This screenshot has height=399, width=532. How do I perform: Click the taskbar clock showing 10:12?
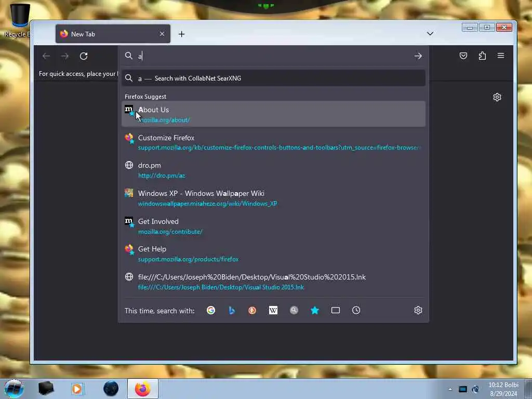click(503, 389)
